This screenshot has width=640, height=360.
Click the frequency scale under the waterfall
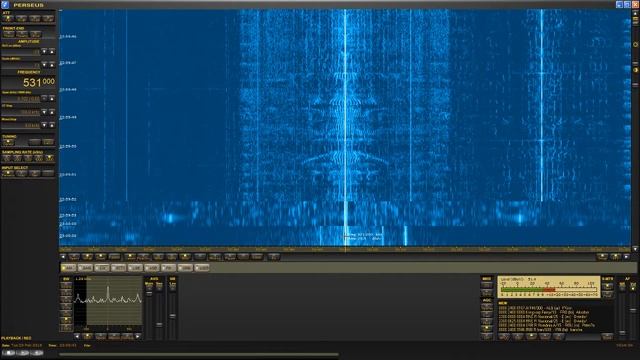coord(345,249)
